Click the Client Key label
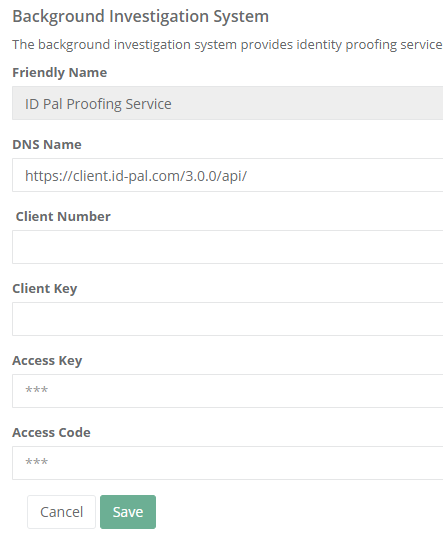 pyautogui.click(x=45, y=289)
